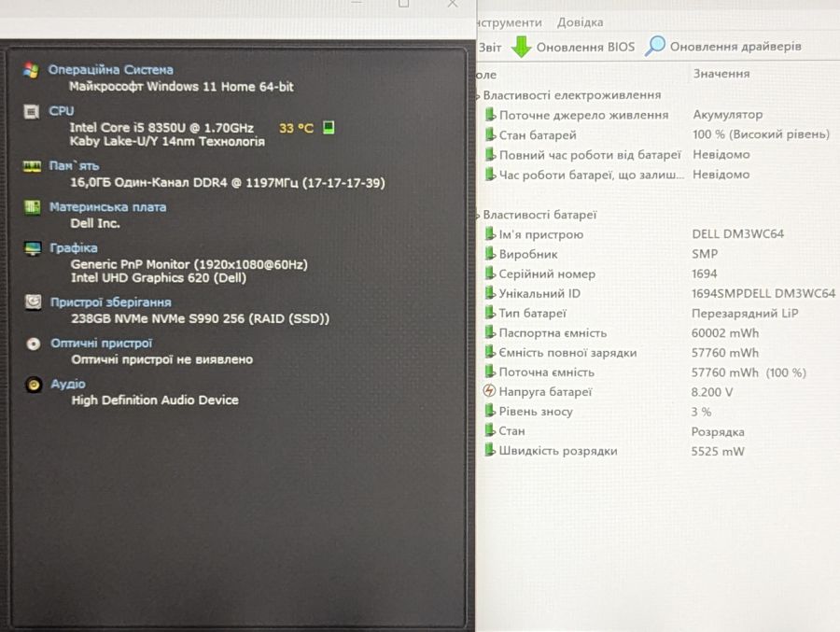Click the RAM memory icon beside Пам`ять
The width and height of the screenshot is (840, 632).
point(32,166)
